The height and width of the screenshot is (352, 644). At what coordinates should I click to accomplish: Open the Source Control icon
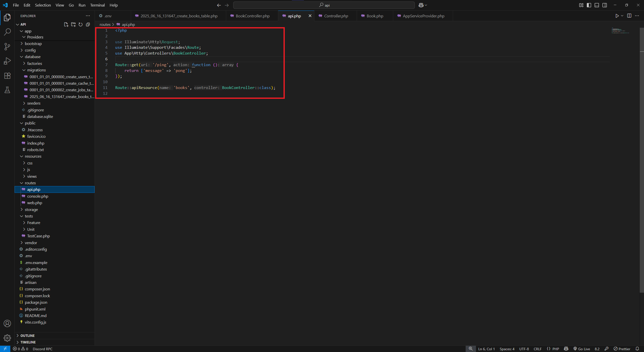7,46
